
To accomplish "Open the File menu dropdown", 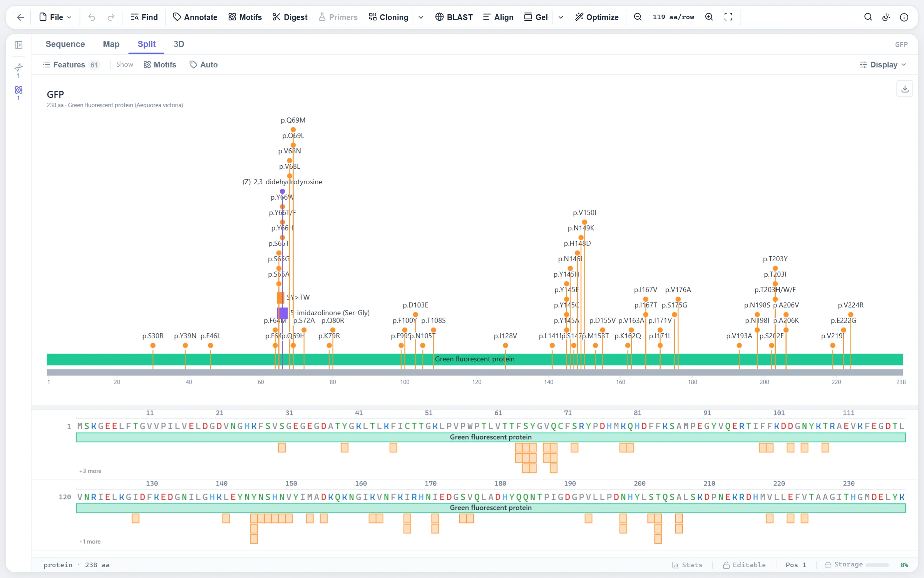I will 55,17.
